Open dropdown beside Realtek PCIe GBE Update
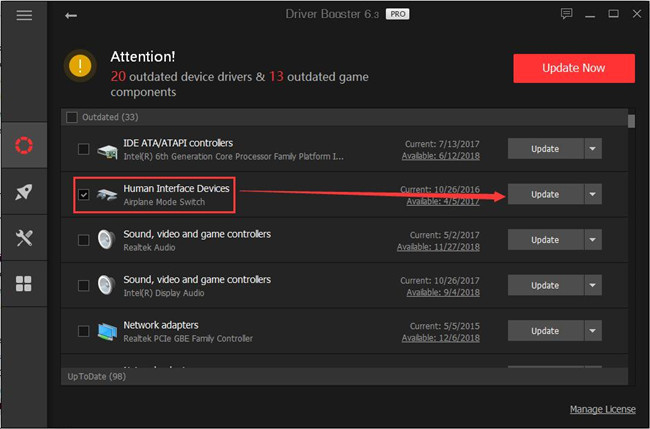This screenshot has width=650, height=429. (593, 331)
